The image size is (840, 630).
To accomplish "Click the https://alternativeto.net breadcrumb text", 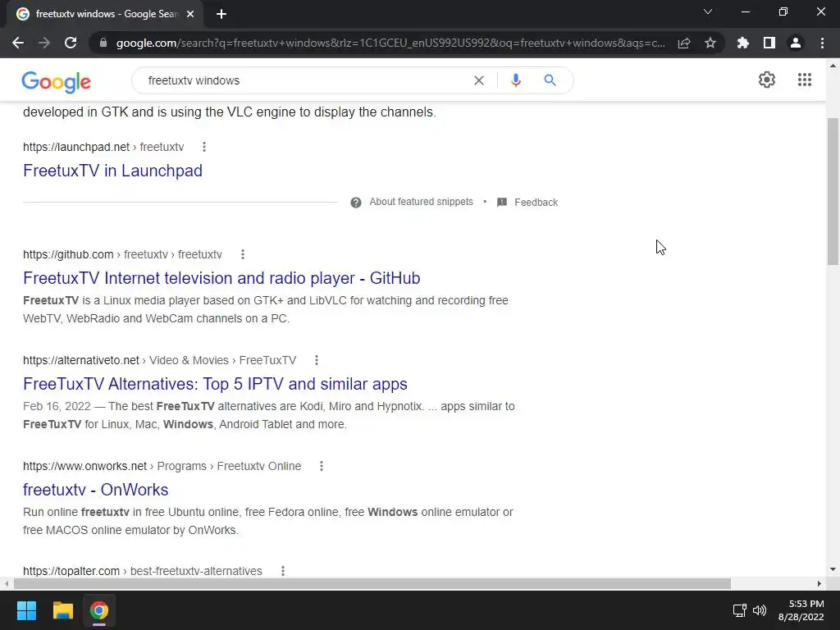I will 81,360.
